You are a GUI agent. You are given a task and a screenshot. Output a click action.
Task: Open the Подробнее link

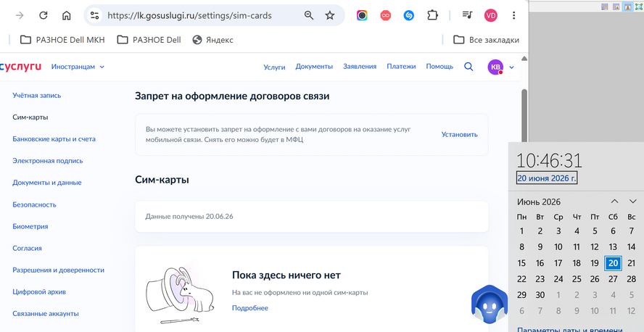[250, 308]
